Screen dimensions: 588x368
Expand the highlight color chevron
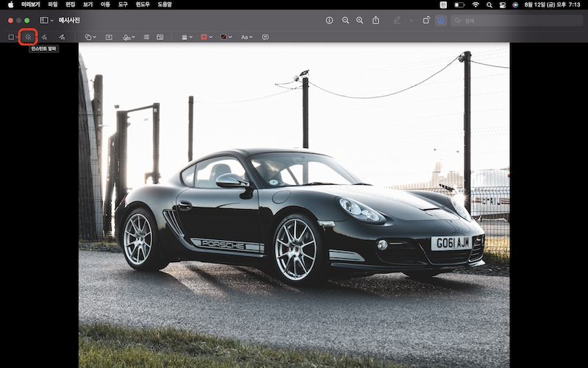click(412, 21)
